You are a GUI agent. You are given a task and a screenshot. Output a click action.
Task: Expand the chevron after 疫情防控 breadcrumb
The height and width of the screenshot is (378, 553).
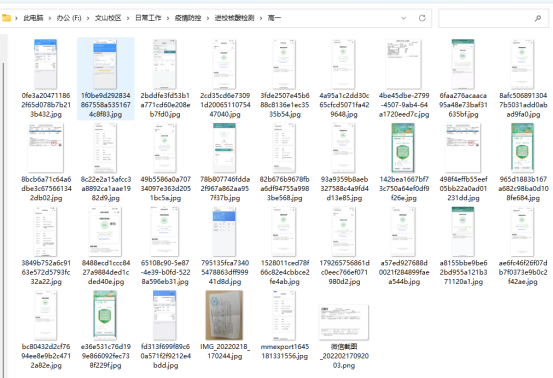pos(208,18)
